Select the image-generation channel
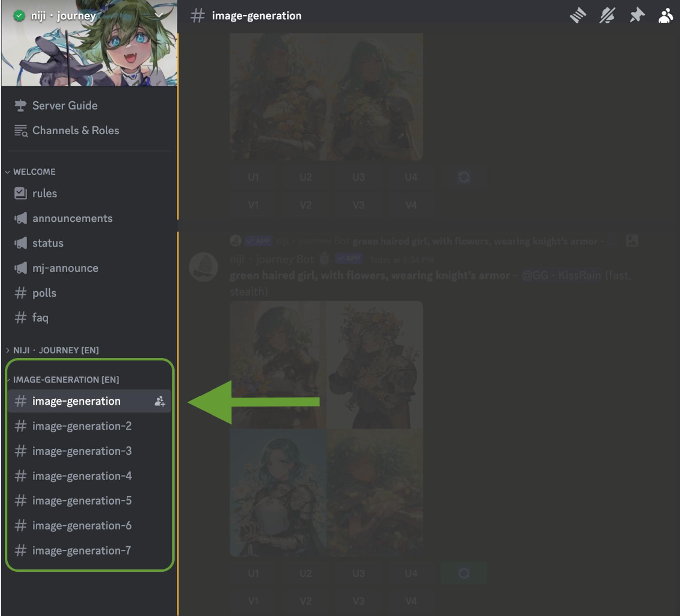Screen dimensions: 680x616 (89, 401)
